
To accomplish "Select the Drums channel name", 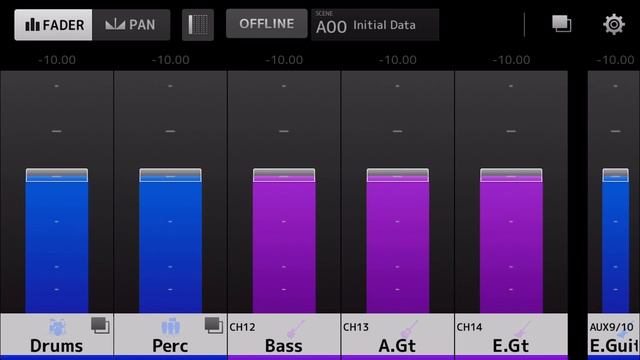I will [x=57, y=346].
